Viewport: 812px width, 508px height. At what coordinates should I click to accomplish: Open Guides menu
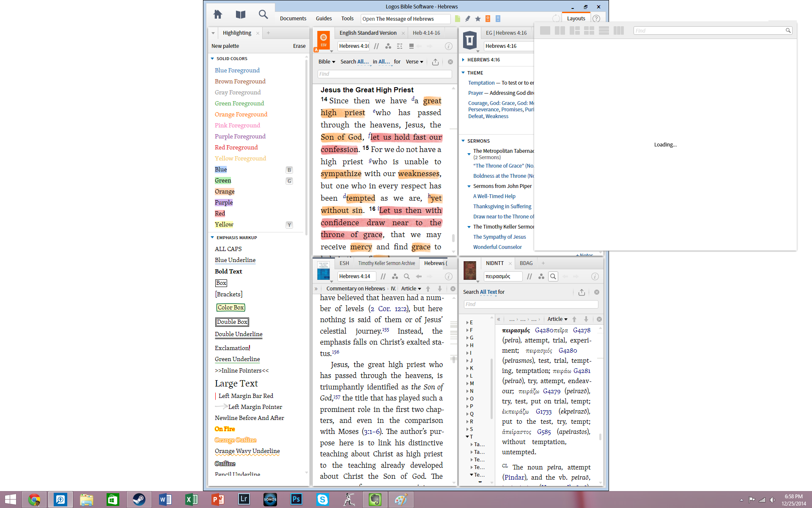pos(324,19)
